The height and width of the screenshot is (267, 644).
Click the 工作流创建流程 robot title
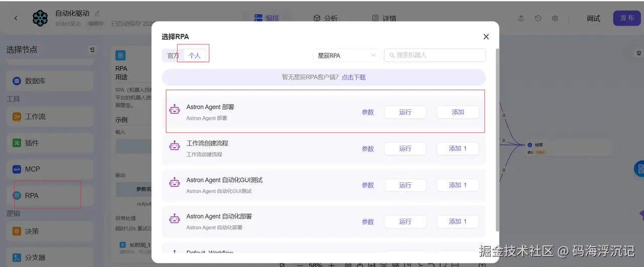pyautogui.click(x=207, y=143)
